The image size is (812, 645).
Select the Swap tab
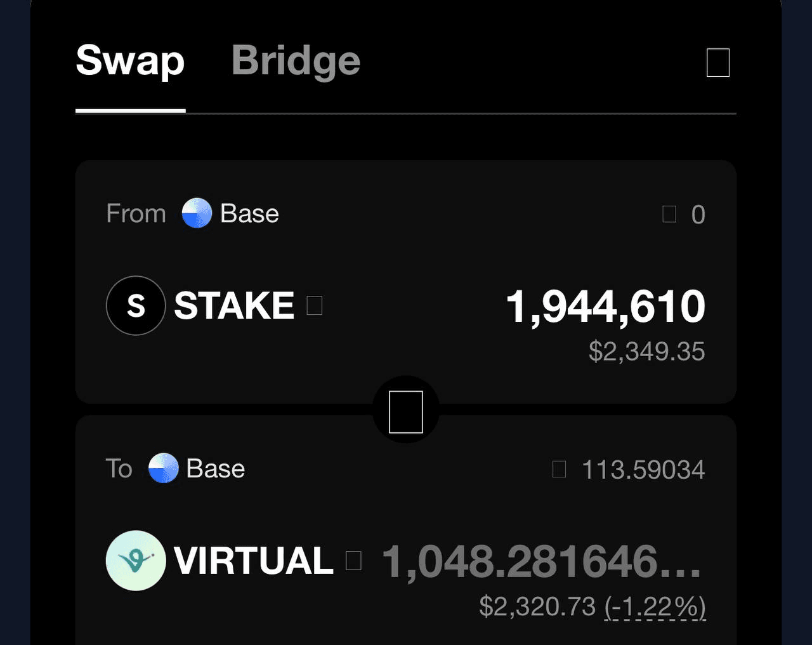pos(130,61)
